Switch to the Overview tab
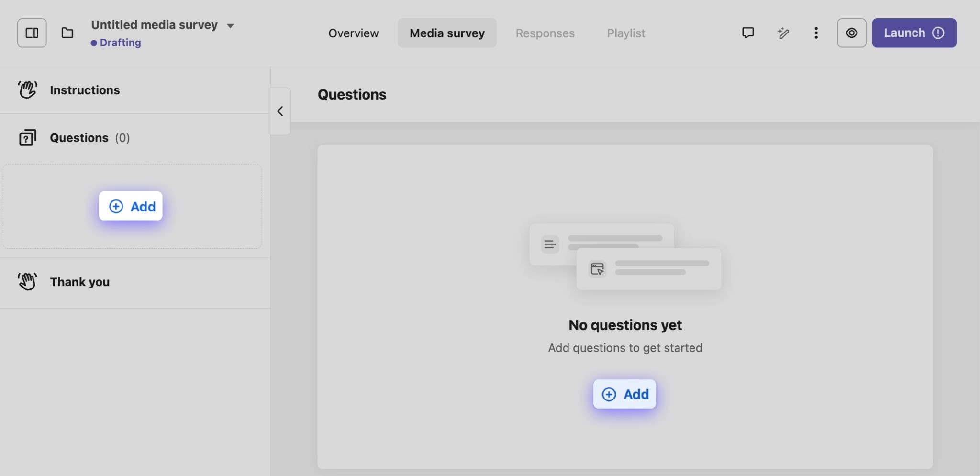980x476 pixels. click(x=353, y=33)
